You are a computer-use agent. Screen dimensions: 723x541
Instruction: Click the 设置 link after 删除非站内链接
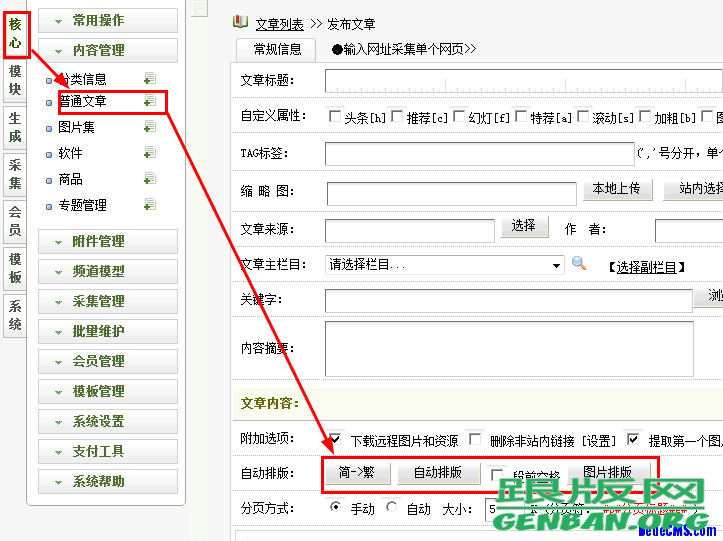[599, 441]
